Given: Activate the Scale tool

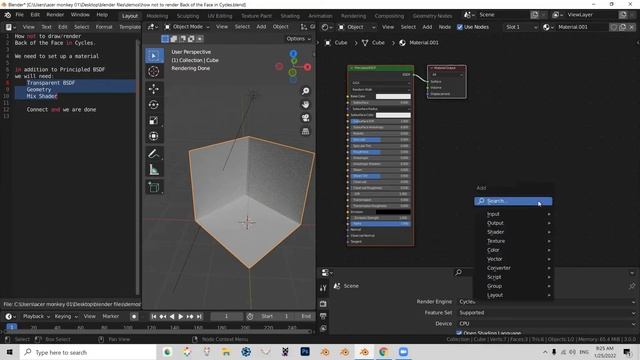Looking at the screenshot, I should click(x=154, y=120).
